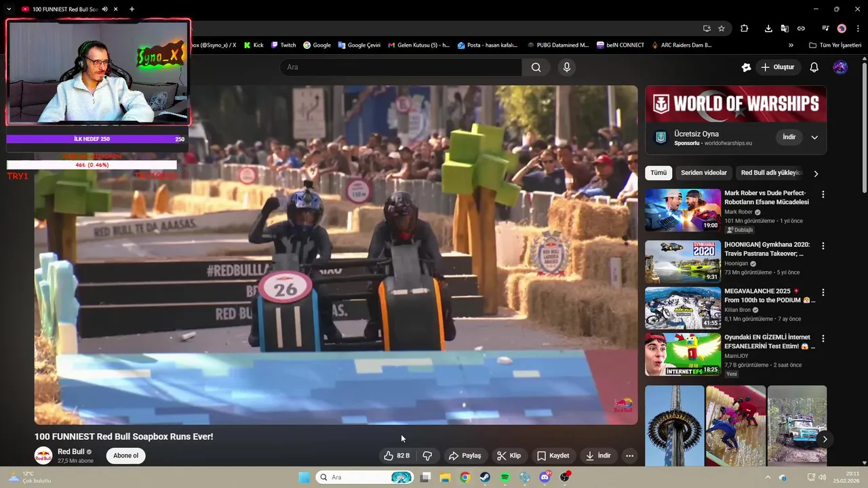Select the Red Bull adlı yükleyici chip
The image size is (868, 488).
[772, 173]
